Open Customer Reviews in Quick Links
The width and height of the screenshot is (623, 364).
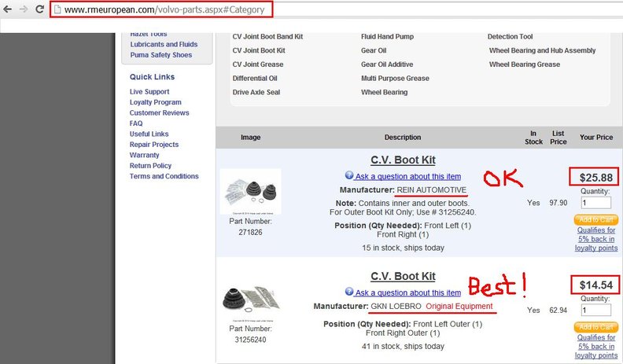point(159,113)
